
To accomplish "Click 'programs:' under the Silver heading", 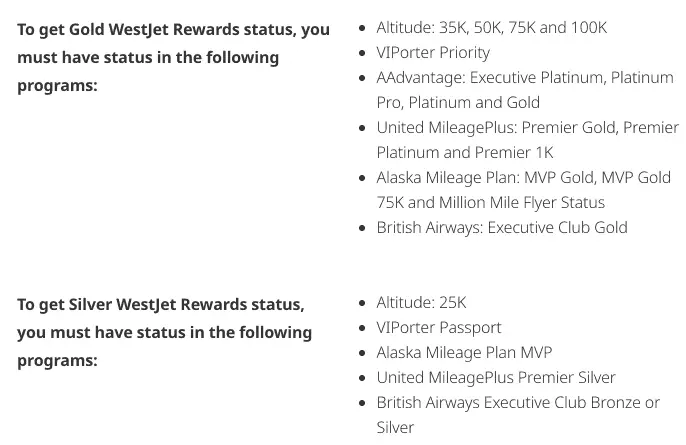I will 57,360.
